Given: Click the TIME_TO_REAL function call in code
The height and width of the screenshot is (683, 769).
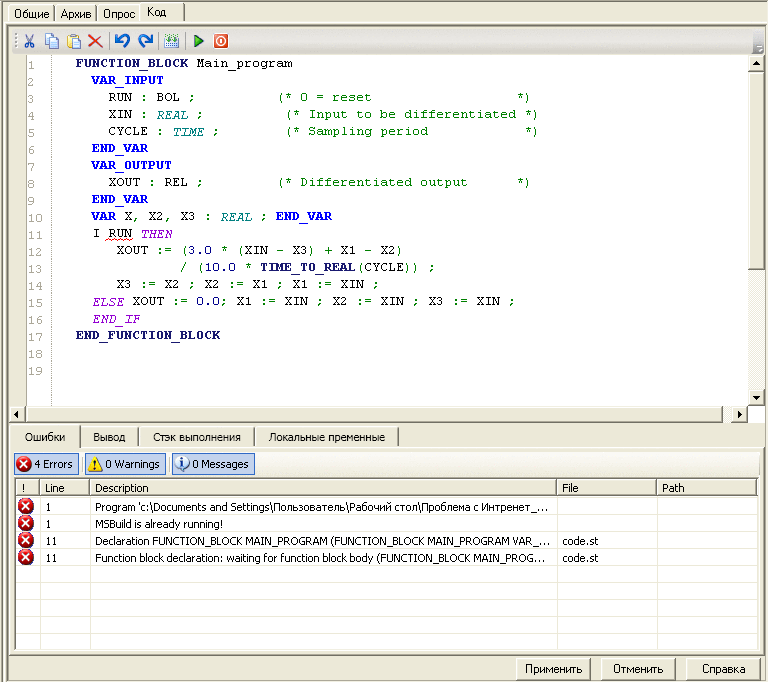Looking at the screenshot, I should click(308, 267).
